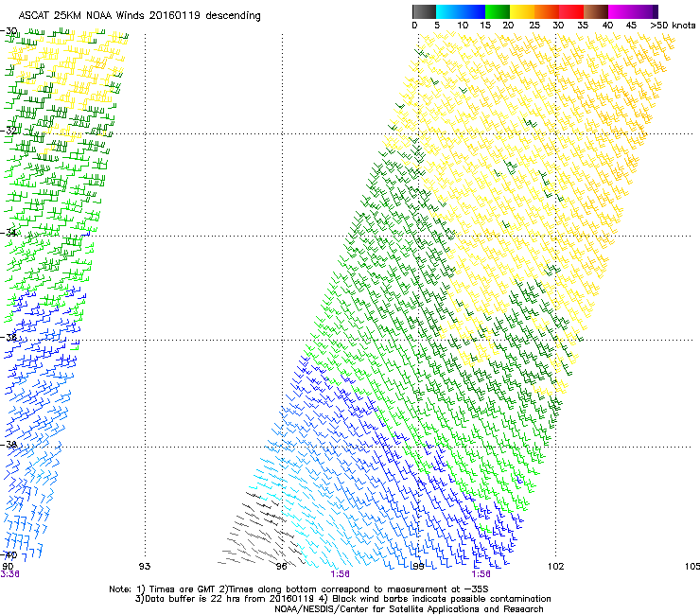Choose the magenta 40-45 knots legend swatch

point(621,11)
